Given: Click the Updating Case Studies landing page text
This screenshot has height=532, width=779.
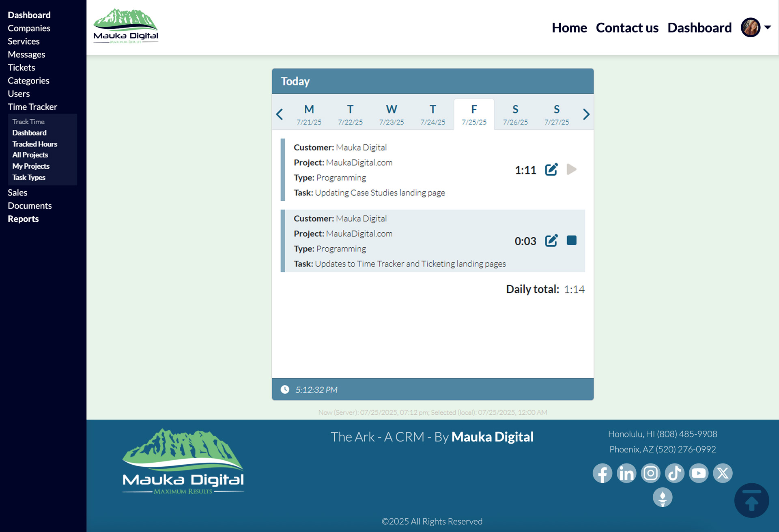Looking at the screenshot, I should pos(380,193).
